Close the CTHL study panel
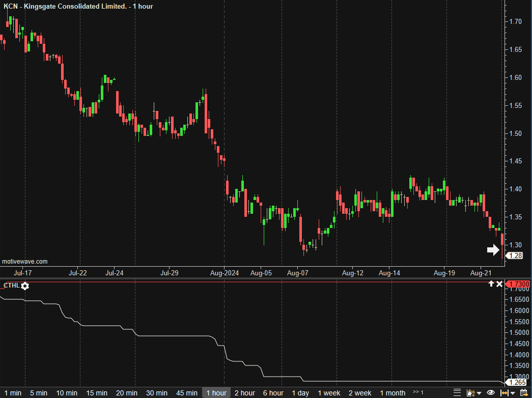532x398 pixels. tap(499, 283)
